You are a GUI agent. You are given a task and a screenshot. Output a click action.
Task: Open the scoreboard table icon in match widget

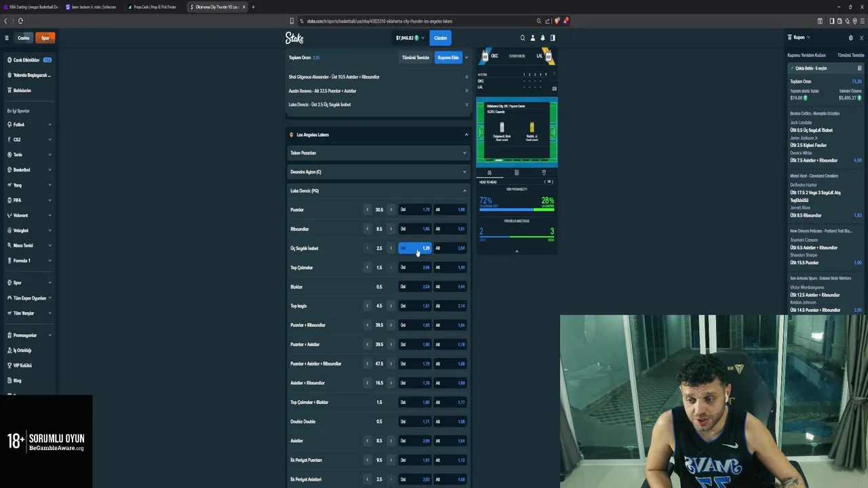click(x=554, y=88)
